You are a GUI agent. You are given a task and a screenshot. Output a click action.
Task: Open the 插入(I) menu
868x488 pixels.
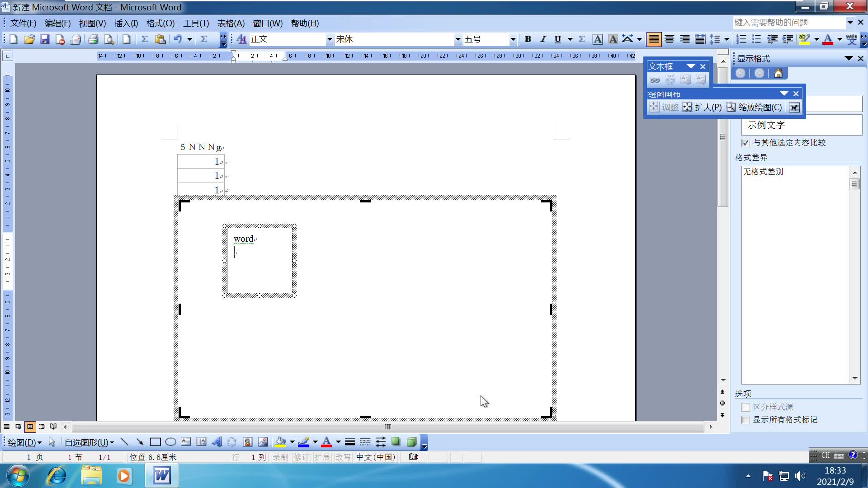pos(126,23)
